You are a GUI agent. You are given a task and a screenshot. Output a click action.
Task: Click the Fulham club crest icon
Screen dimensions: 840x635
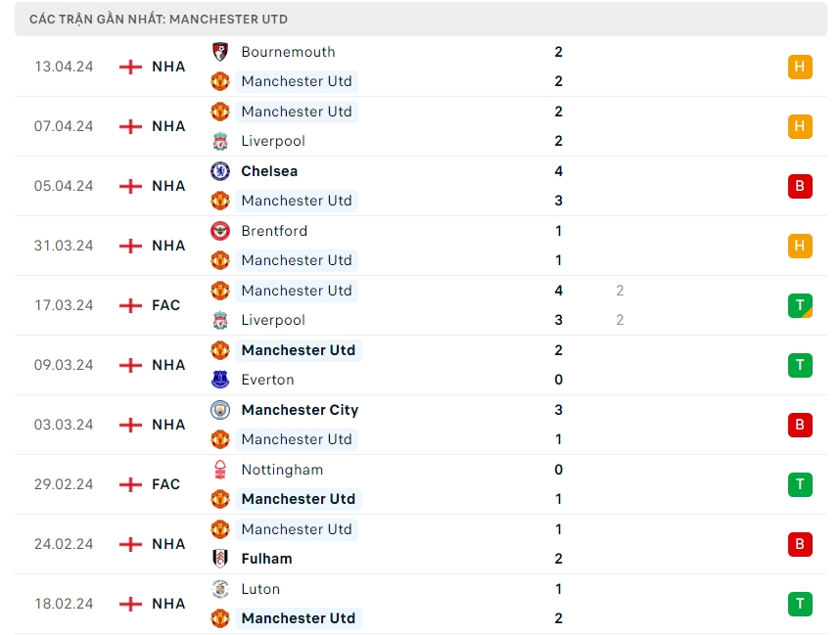pyautogui.click(x=220, y=559)
